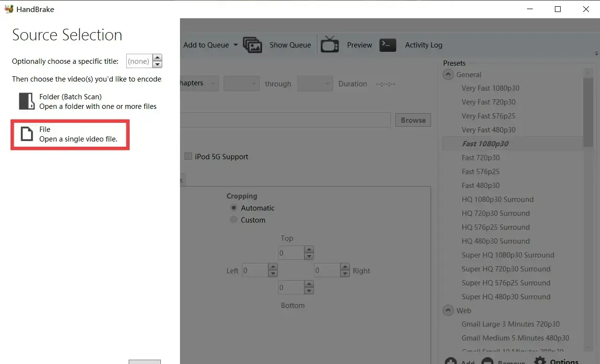
Task: Collapse the Web presets group
Action: click(x=448, y=310)
